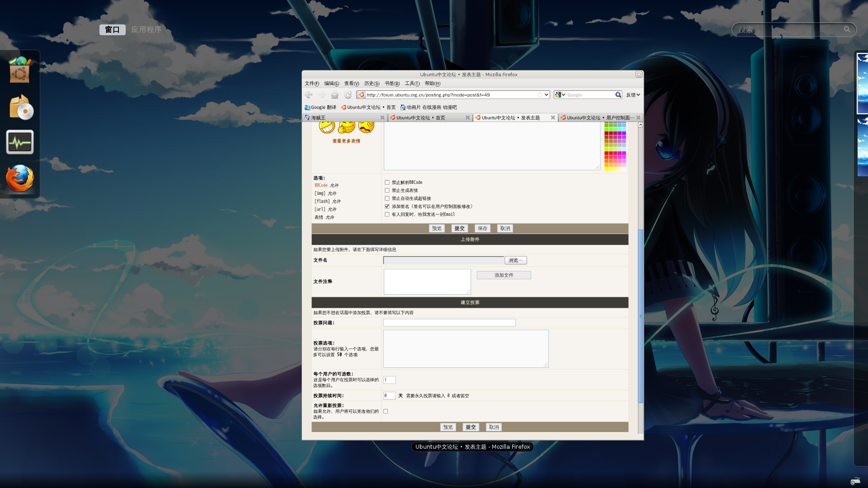This screenshot has width=868, height=488.
Task: Click BBCode link in options
Action: pyautogui.click(x=321, y=186)
